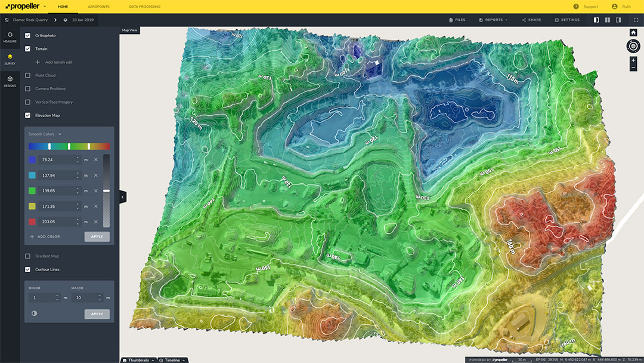
Task: Remove the 139.65 m color stop
Action: point(95,190)
